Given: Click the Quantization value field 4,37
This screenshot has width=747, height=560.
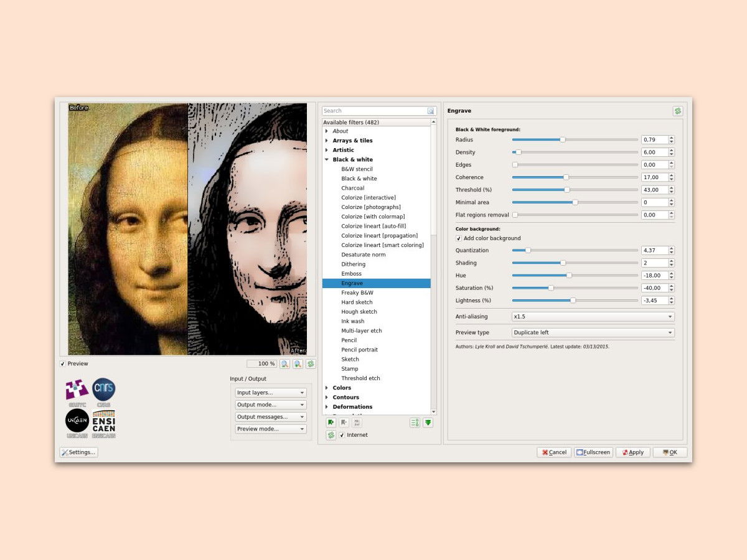Looking at the screenshot, I should tap(655, 250).
